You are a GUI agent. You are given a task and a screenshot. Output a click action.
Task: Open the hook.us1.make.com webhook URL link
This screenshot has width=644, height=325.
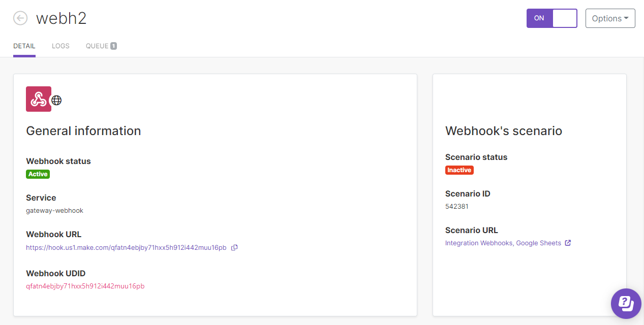126,248
